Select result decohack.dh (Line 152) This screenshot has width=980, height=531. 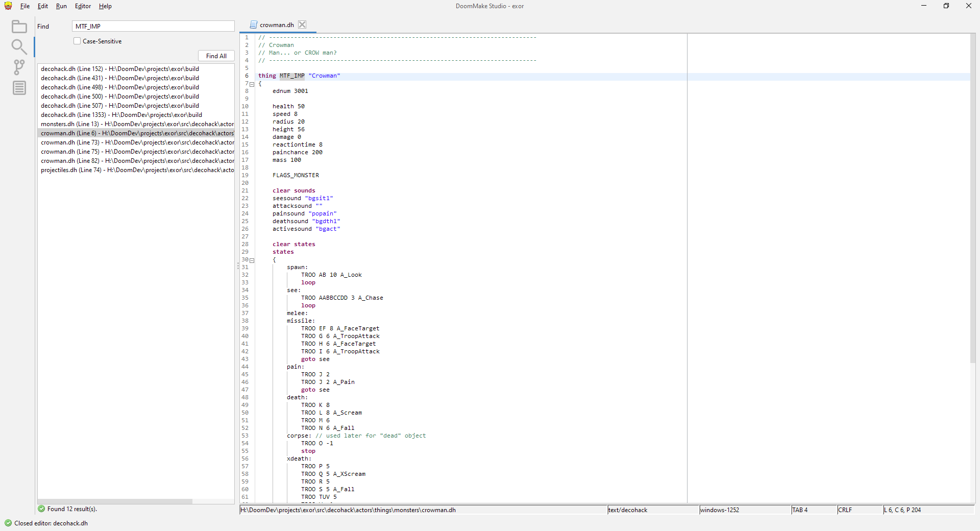coord(136,69)
